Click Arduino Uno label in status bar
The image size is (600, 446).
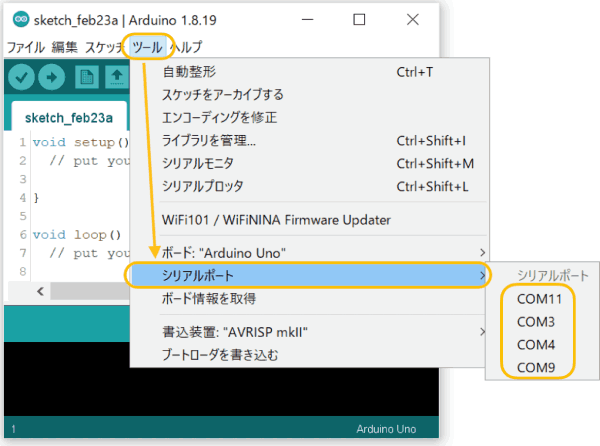(x=386, y=429)
